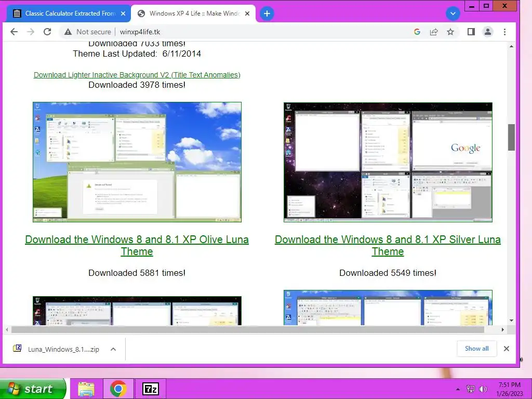Open Download Lighter Inactive Background V2 link

[137, 75]
